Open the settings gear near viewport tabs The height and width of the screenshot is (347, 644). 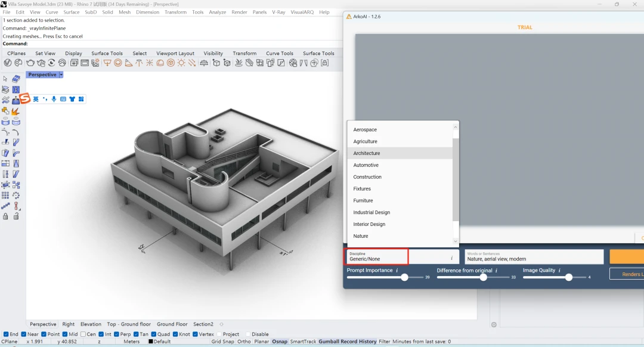point(494,325)
